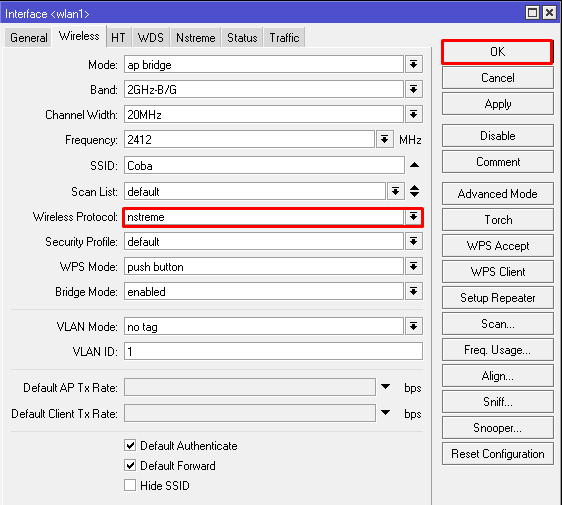Click the Default AP Tx Rate input field
This screenshot has height=505, width=562.
point(250,387)
